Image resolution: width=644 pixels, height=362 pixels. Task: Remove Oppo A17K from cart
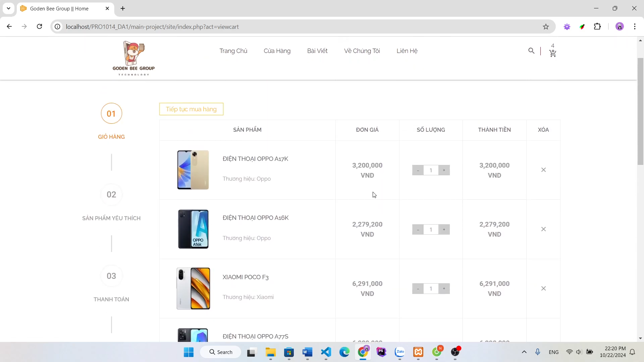click(543, 170)
